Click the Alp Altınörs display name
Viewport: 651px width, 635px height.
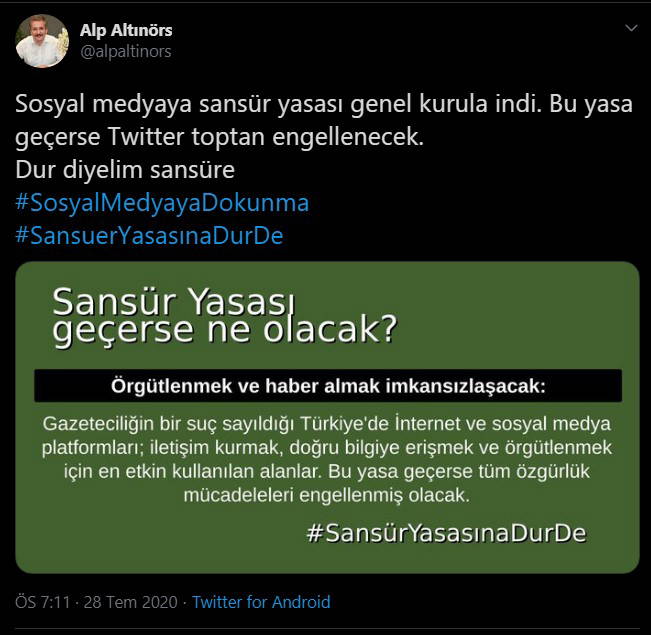click(126, 30)
